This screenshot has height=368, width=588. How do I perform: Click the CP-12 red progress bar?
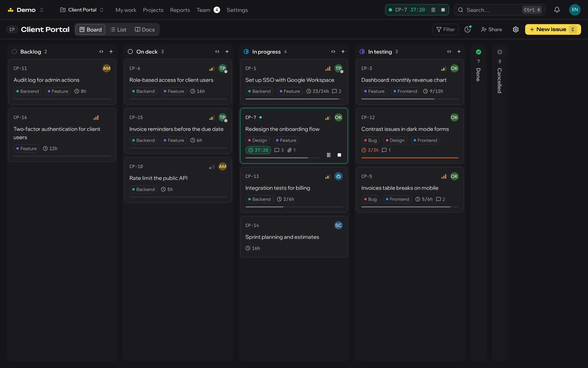[x=410, y=158]
